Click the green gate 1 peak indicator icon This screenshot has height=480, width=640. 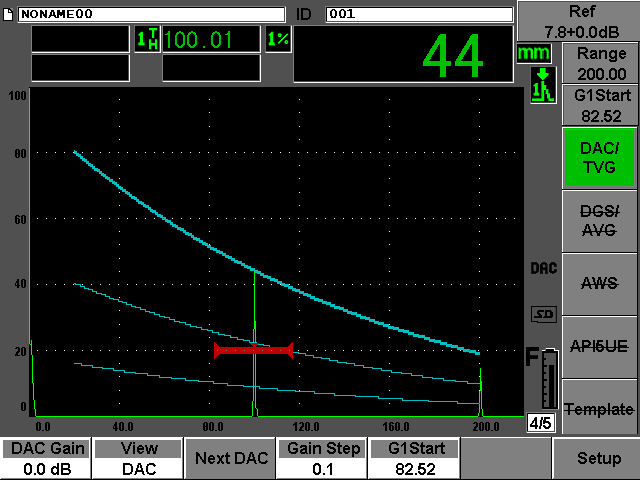tap(541, 84)
